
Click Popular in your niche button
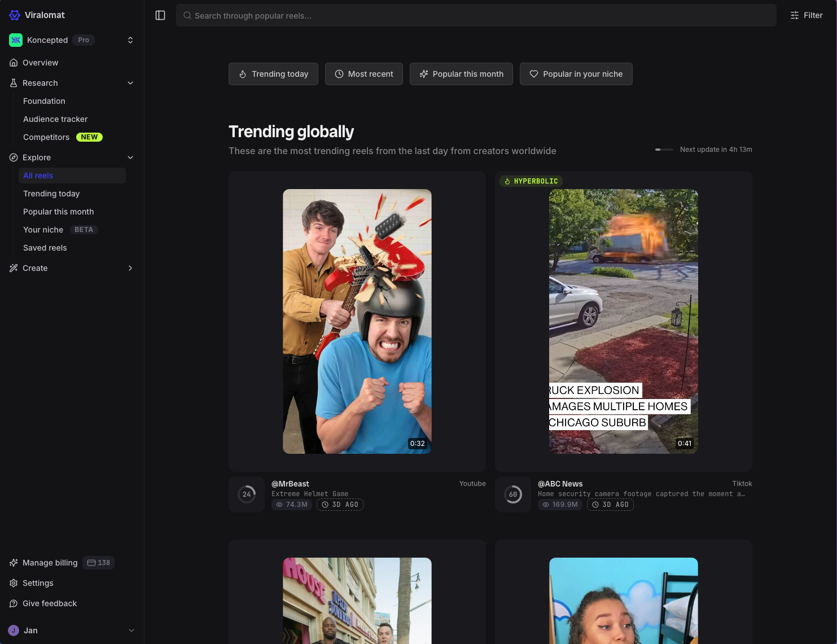pos(576,74)
